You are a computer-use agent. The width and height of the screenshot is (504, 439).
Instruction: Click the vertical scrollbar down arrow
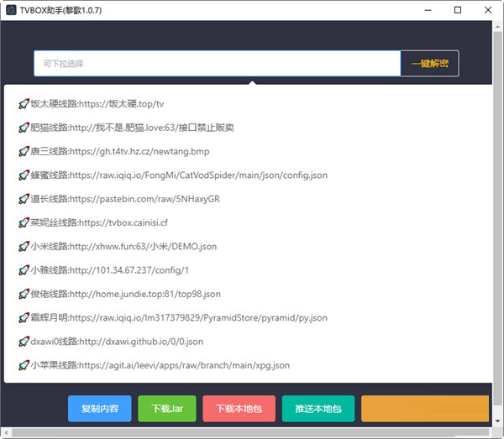coord(497,421)
